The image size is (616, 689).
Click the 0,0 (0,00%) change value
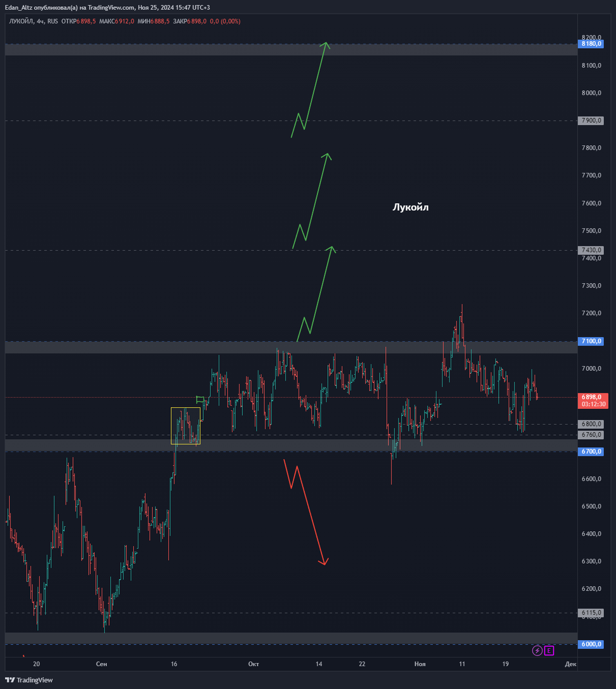click(225, 21)
